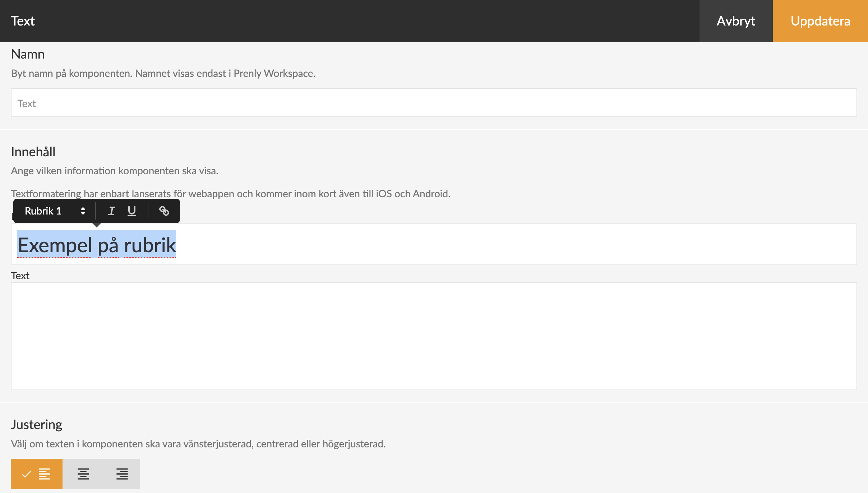
Task: Click the Text label above the body field
Action: click(x=20, y=276)
